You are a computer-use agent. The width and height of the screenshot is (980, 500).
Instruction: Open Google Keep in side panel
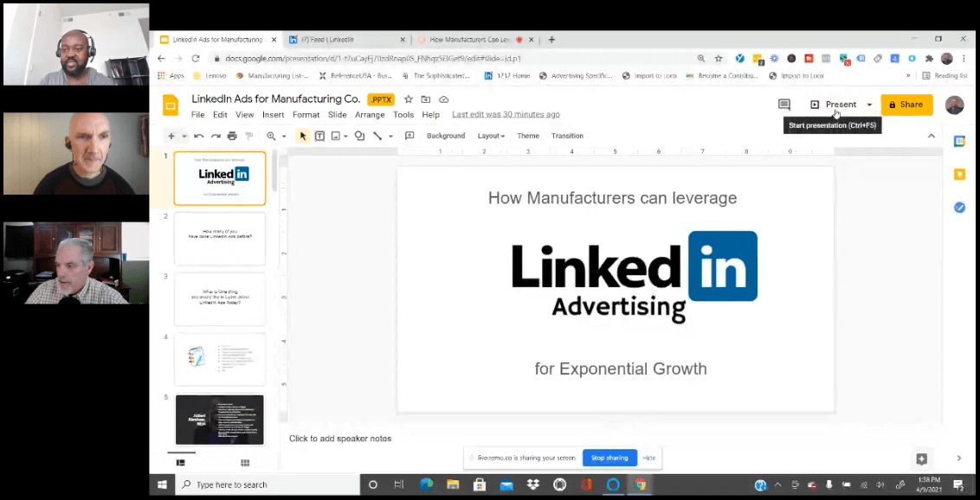[x=959, y=175]
